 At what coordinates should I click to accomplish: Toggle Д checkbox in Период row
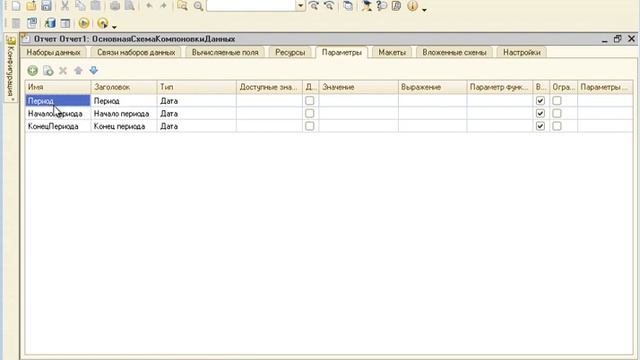[x=310, y=100]
